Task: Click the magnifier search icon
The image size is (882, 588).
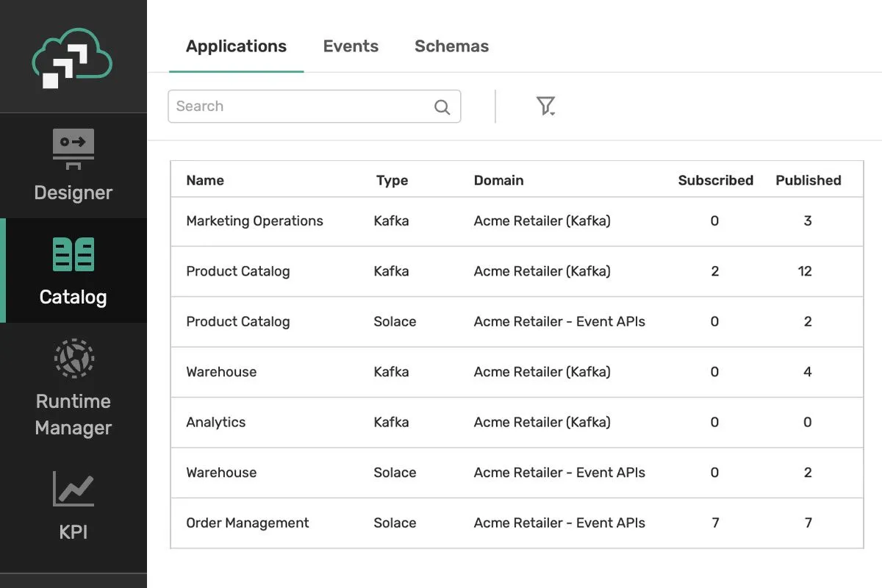Action: (x=442, y=107)
